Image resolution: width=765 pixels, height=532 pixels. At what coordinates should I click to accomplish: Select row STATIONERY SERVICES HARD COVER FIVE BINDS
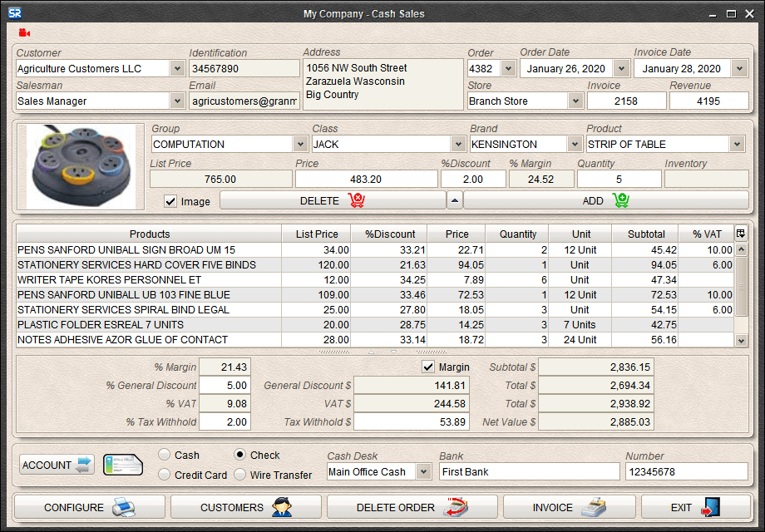(x=375, y=265)
